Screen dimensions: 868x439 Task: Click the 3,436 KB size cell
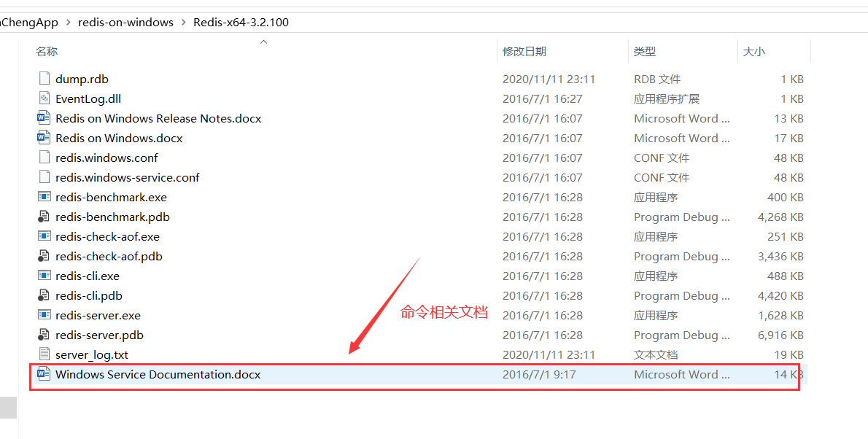pos(780,256)
